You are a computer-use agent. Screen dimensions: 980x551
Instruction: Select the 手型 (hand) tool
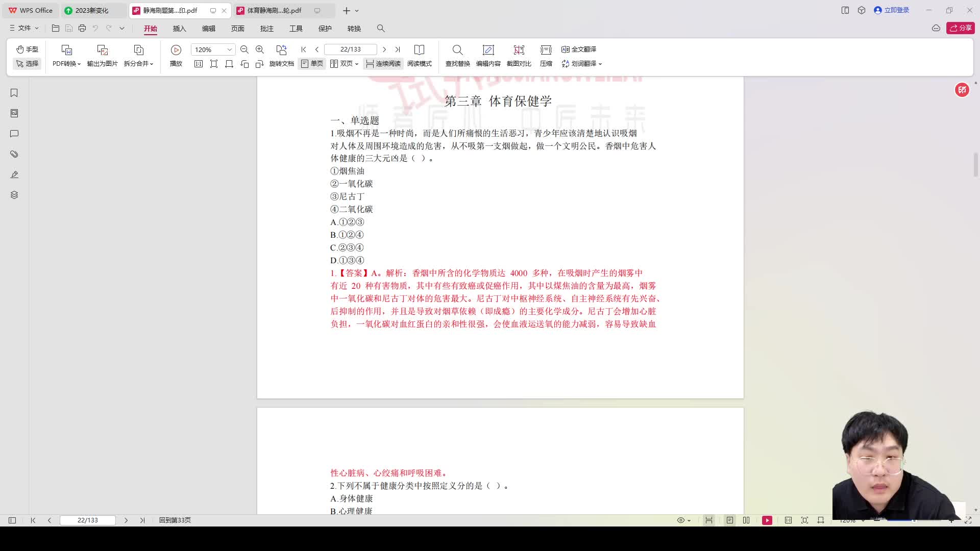tap(27, 49)
